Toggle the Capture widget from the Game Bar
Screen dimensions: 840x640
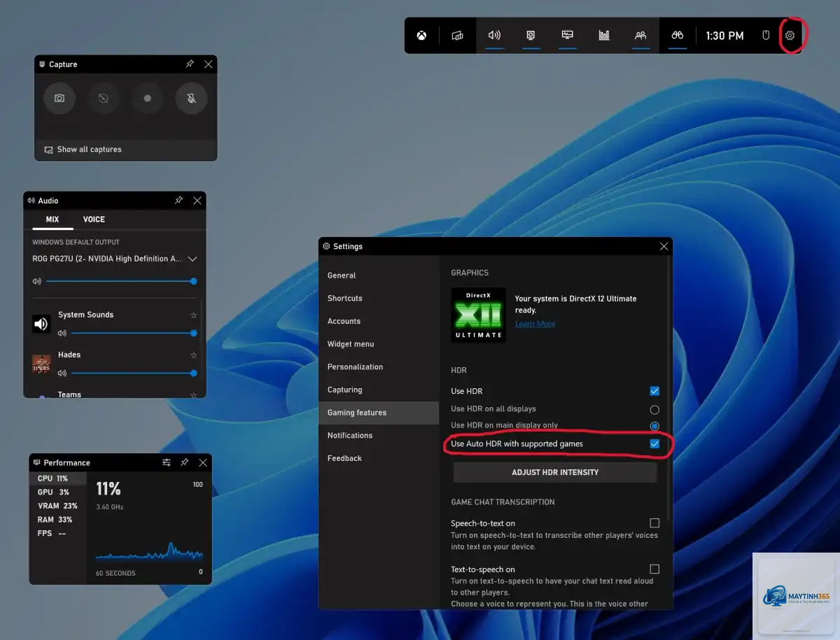click(531, 36)
